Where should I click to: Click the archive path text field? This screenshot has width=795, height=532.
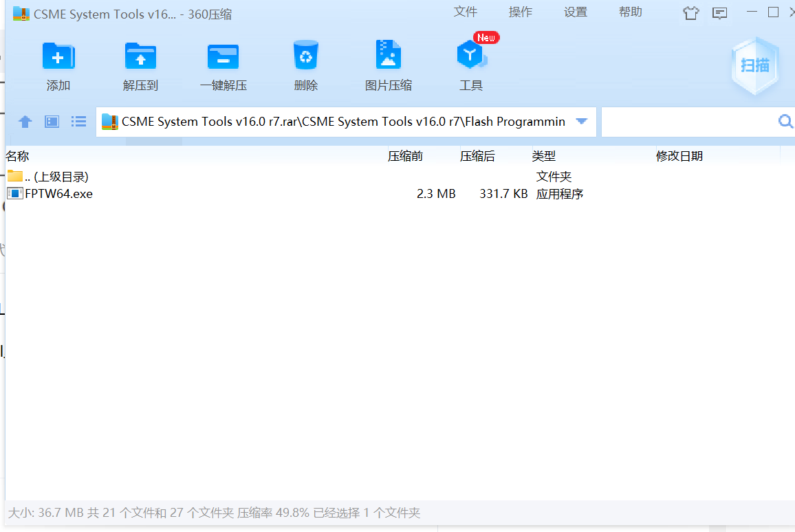tap(343, 122)
